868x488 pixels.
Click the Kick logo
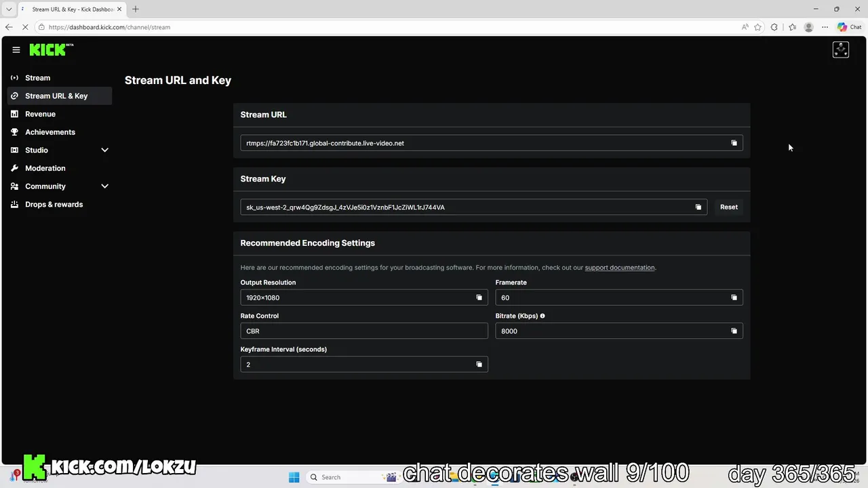pos(52,49)
